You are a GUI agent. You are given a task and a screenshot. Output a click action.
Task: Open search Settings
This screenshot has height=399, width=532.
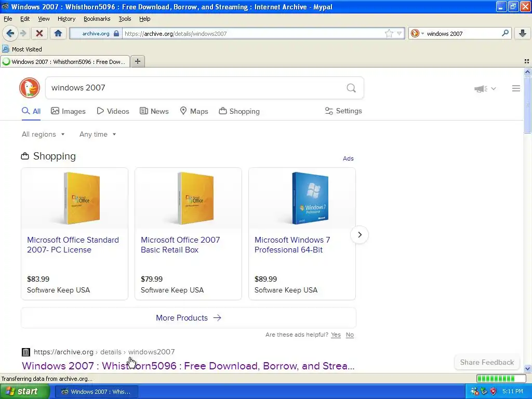pyautogui.click(x=343, y=111)
